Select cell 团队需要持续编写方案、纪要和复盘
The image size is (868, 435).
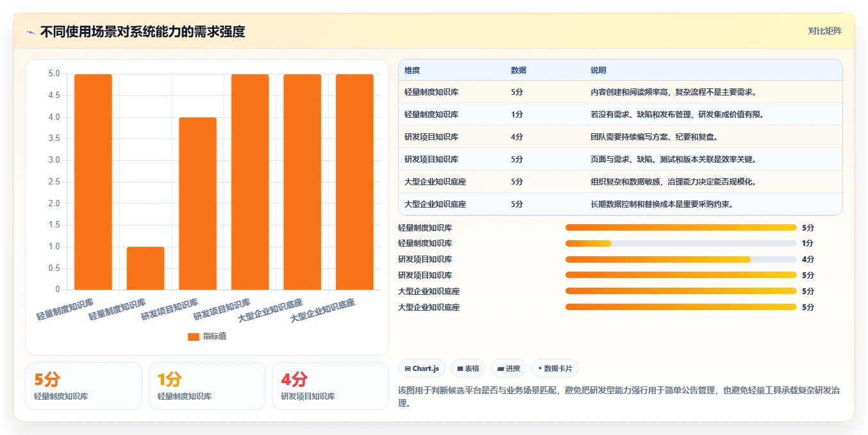pos(654,136)
